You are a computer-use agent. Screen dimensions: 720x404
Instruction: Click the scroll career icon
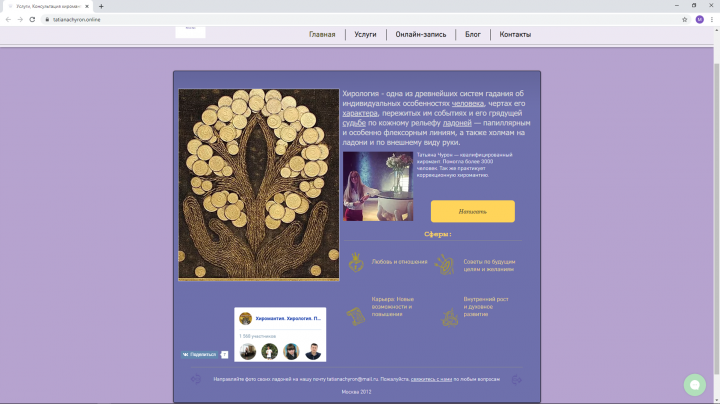click(356, 316)
